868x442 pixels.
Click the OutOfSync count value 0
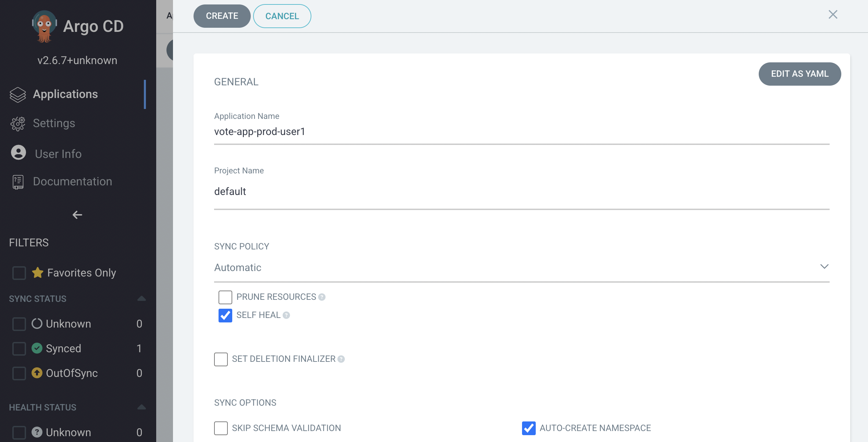(139, 373)
